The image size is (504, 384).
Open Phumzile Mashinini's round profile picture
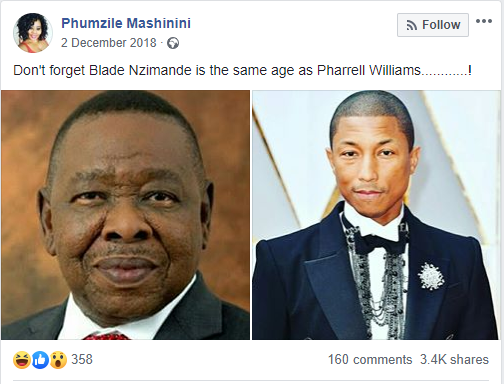[33, 33]
